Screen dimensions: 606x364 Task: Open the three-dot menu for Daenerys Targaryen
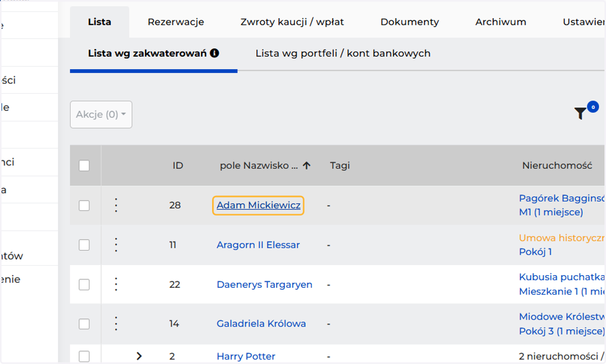pos(116,284)
